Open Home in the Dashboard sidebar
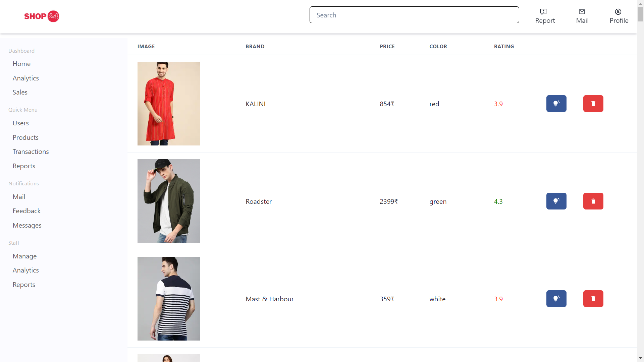Screen dimensions: 644x362 21,64
